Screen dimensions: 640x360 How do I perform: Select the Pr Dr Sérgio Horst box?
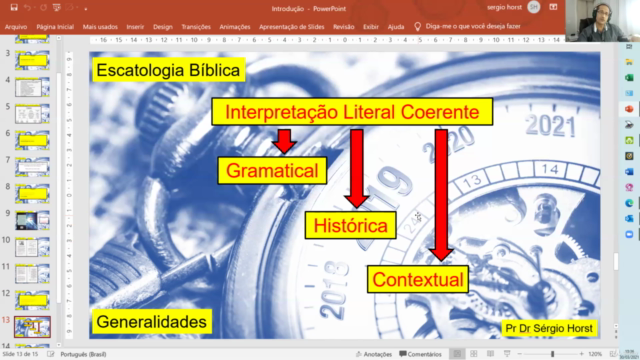coord(549,328)
